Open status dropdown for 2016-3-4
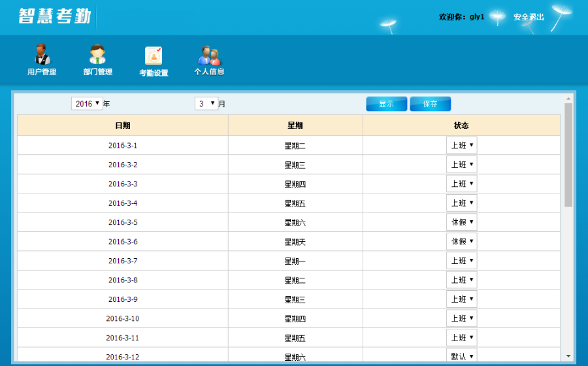The height and width of the screenshot is (366, 588). tap(462, 203)
